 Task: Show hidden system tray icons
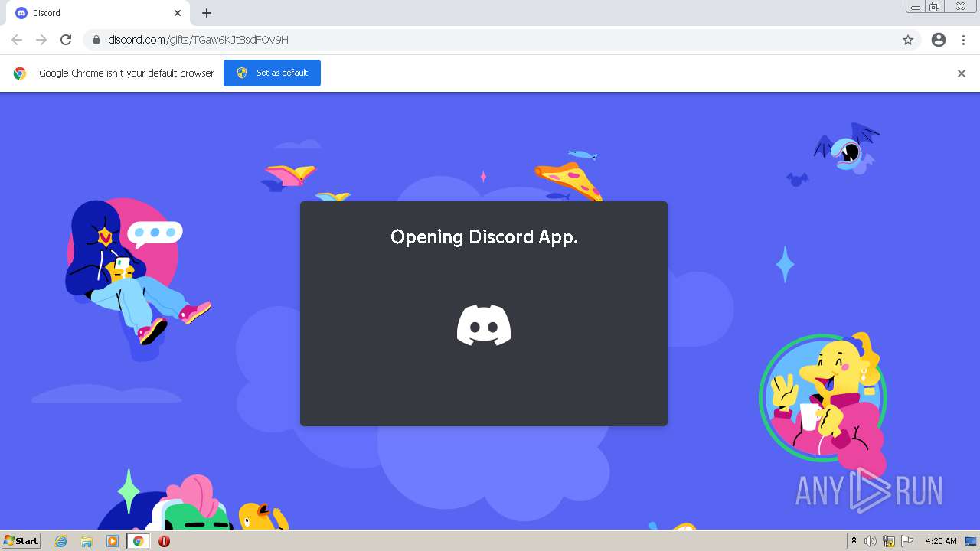(x=854, y=541)
